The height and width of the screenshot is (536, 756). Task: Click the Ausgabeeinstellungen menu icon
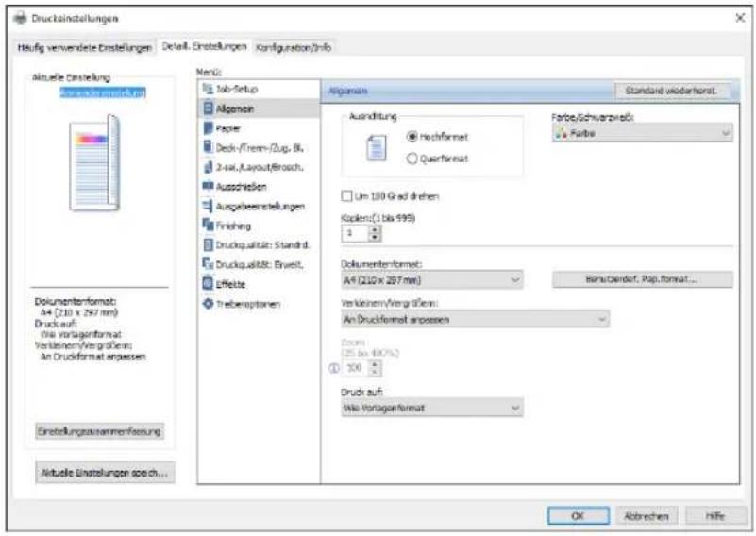click(x=208, y=206)
